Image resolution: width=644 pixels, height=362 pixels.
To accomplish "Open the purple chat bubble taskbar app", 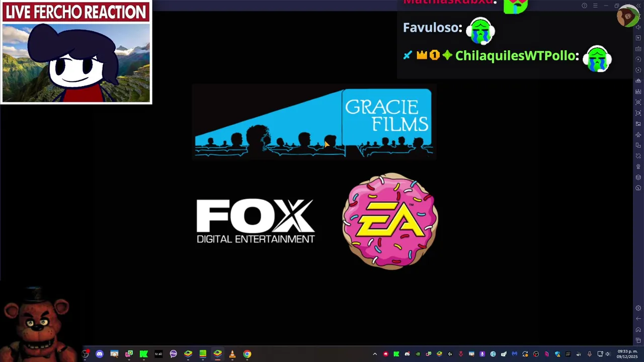I will (x=173, y=354).
